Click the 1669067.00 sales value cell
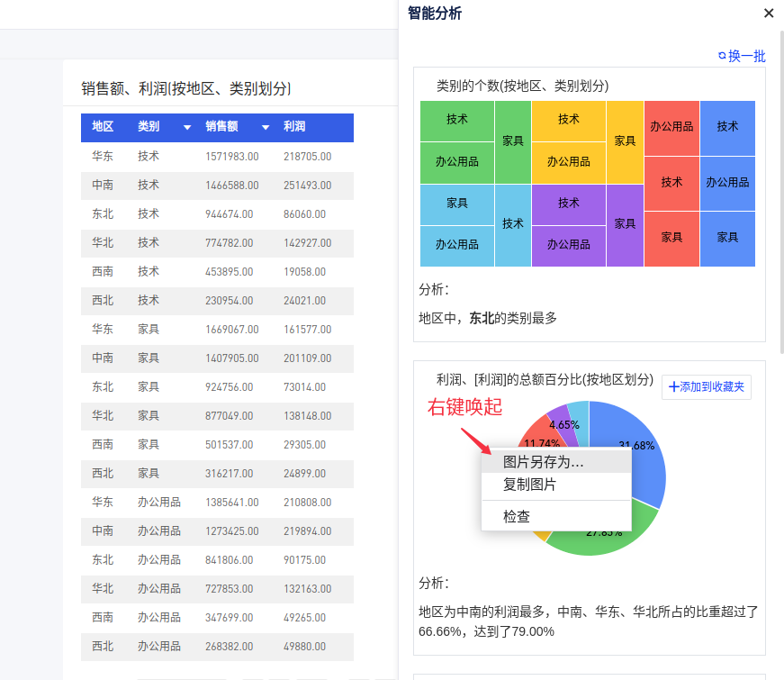Viewport: 784px width, 680px height. [x=232, y=329]
